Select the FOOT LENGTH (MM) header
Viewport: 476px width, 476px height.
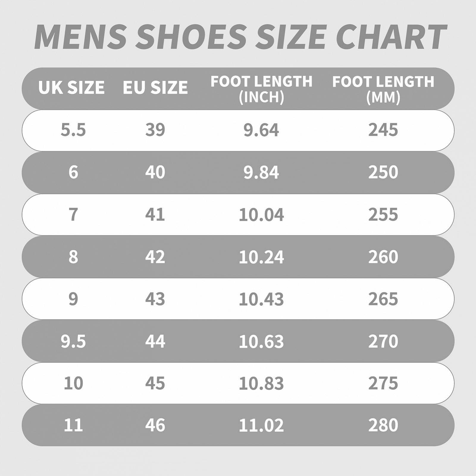coord(383,89)
